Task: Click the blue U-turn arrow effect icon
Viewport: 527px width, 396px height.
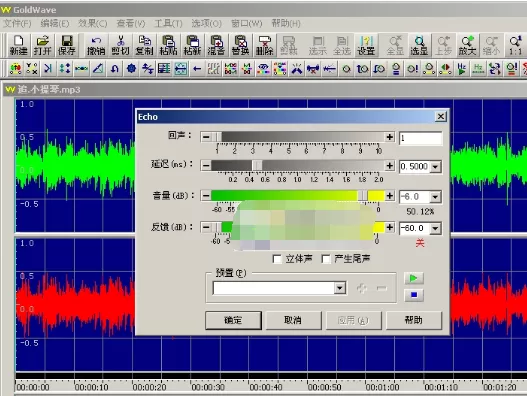Action: point(115,69)
